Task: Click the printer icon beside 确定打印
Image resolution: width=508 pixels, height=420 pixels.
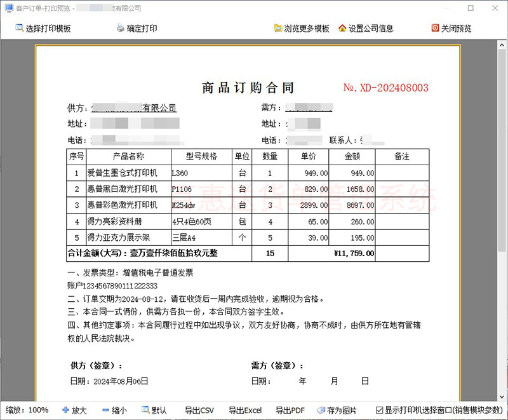Action: click(120, 28)
